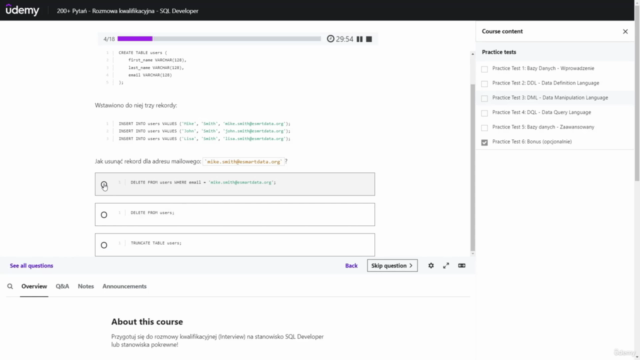Check Practice Test 4: DQL checkbox

(x=484, y=113)
